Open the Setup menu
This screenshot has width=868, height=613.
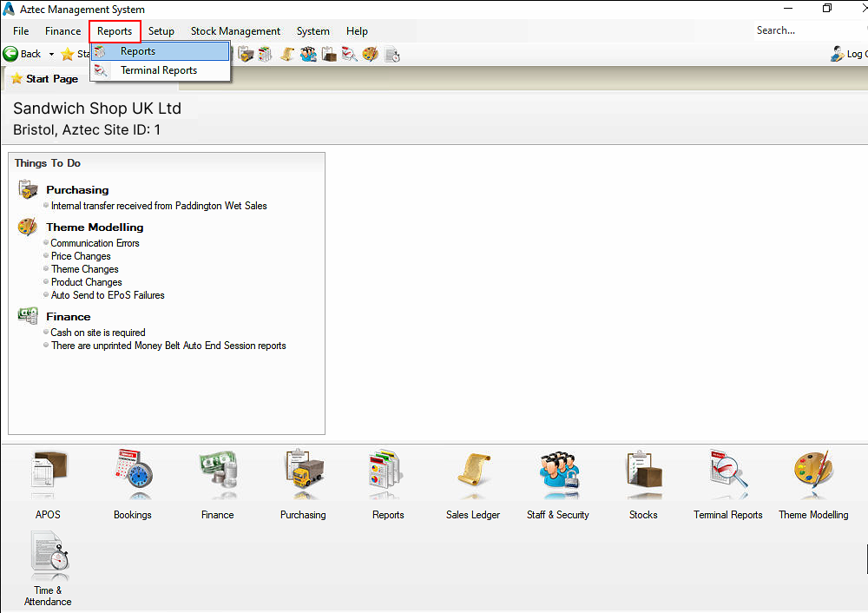pyautogui.click(x=161, y=31)
